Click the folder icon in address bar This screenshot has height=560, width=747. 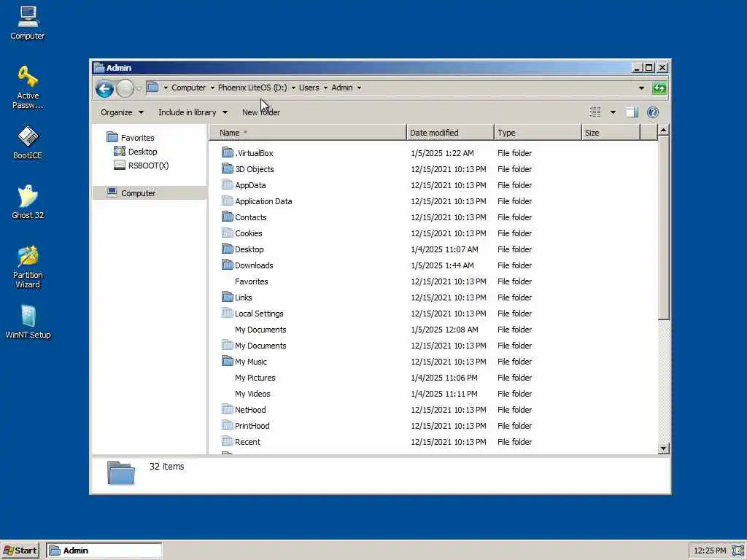click(152, 87)
